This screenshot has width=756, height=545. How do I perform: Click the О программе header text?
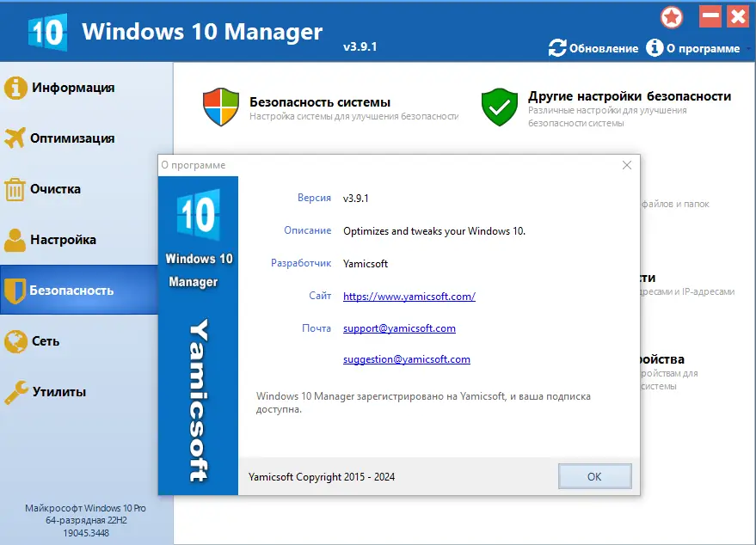[703, 49]
